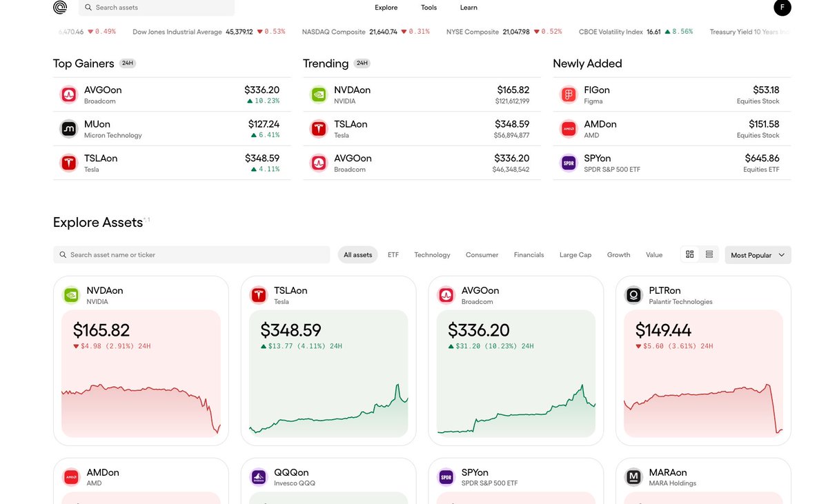This screenshot has height=504, width=828.
Task: Select the All assets filter tab
Action: [x=358, y=255]
